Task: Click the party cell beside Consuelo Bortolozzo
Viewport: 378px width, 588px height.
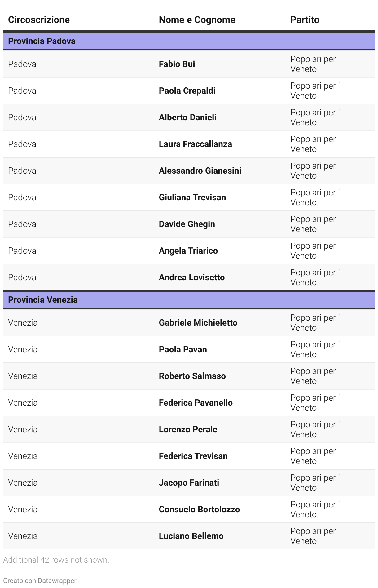Action: point(316,510)
